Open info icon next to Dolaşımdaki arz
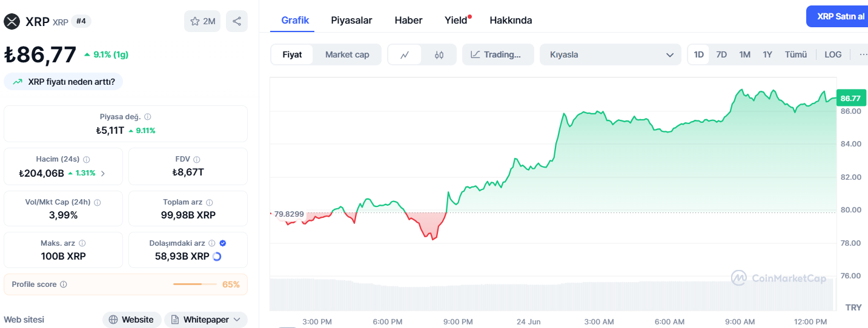Viewport: 868px width, 328px height. click(213, 243)
